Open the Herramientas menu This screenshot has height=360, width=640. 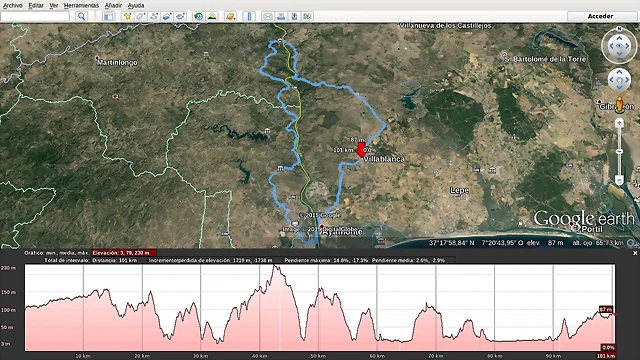coord(81,5)
